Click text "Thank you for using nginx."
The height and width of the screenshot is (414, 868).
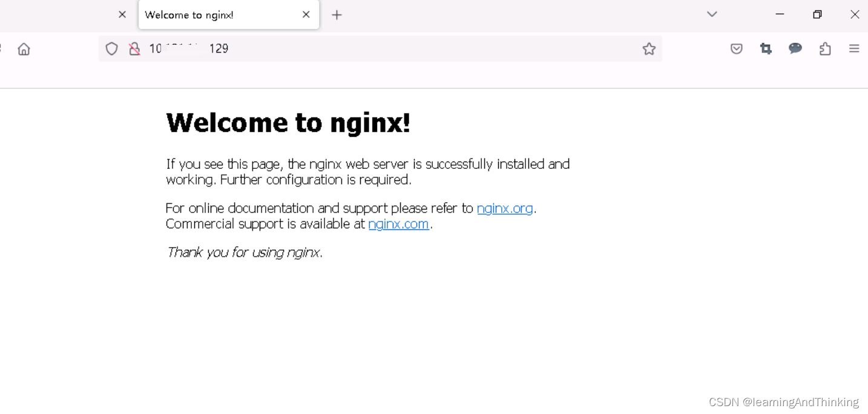point(245,252)
